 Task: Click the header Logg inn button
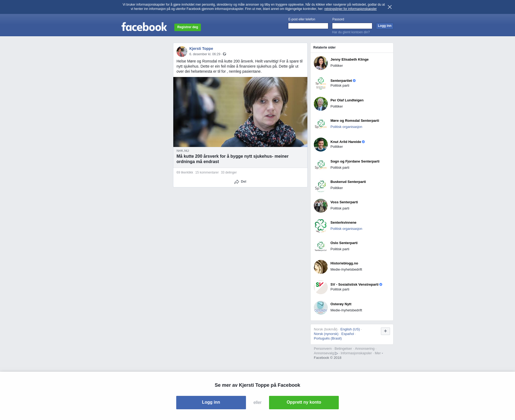(x=385, y=26)
